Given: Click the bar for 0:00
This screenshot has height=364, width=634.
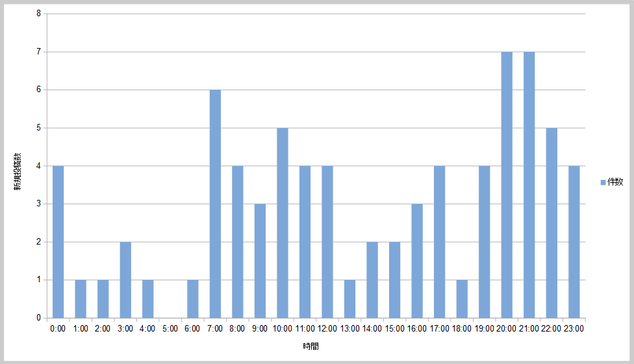Looking at the screenshot, I should tap(58, 242).
